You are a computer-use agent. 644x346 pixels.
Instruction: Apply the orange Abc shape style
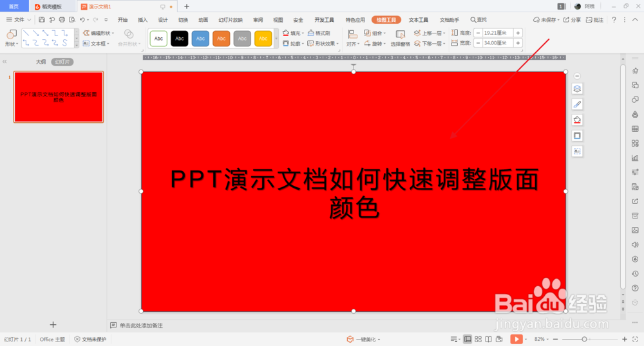click(222, 39)
